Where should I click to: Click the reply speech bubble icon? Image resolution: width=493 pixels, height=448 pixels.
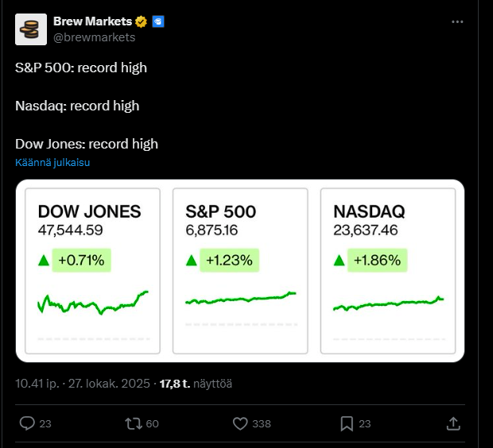[x=27, y=423]
